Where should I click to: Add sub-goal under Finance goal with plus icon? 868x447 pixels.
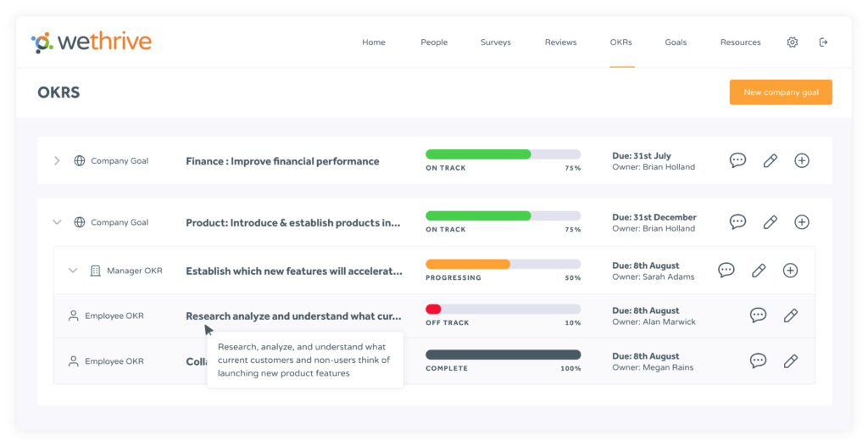[x=801, y=160]
